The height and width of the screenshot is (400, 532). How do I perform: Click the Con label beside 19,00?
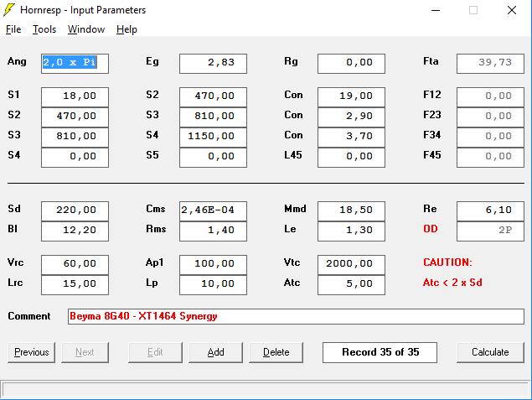coord(293,95)
